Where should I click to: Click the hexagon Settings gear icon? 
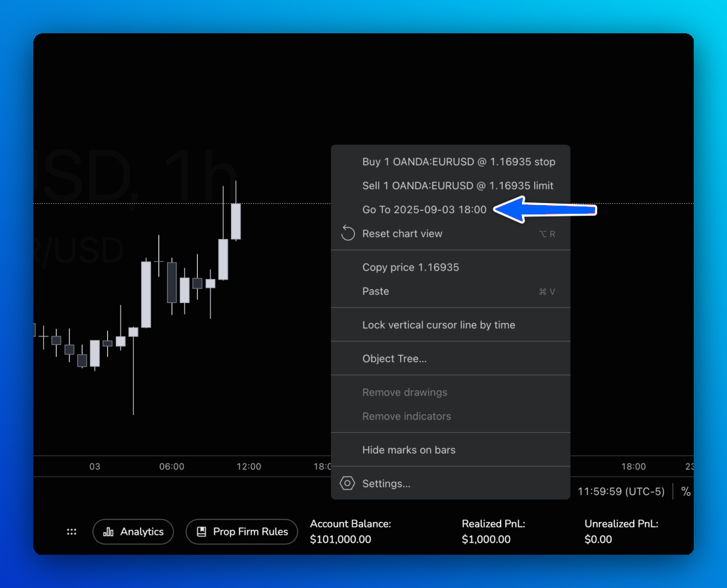click(x=348, y=483)
